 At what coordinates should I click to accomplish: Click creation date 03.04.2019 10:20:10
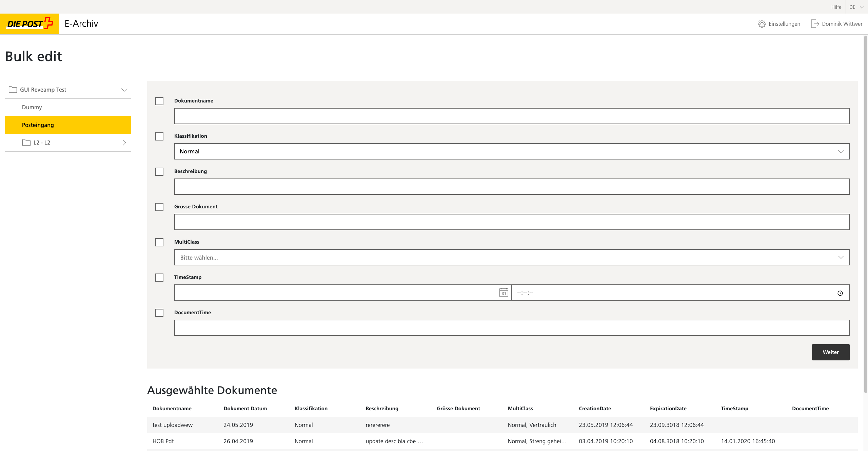606,441
